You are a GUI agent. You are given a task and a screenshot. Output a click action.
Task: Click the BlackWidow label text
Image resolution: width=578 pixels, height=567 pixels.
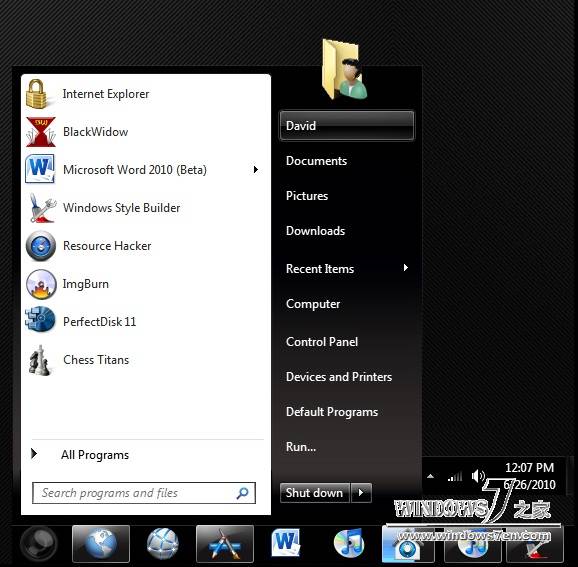pos(95,132)
